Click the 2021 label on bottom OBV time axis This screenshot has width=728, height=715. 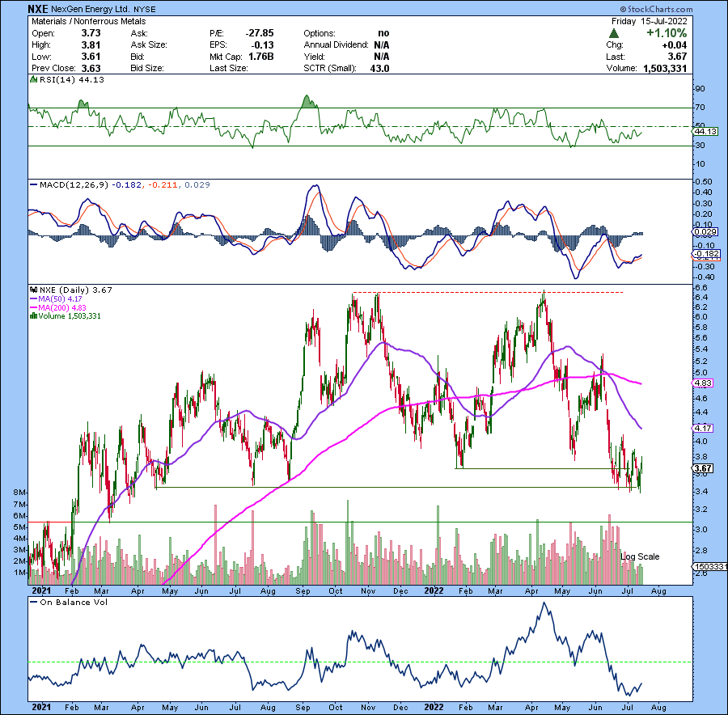pyautogui.click(x=41, y=707)
